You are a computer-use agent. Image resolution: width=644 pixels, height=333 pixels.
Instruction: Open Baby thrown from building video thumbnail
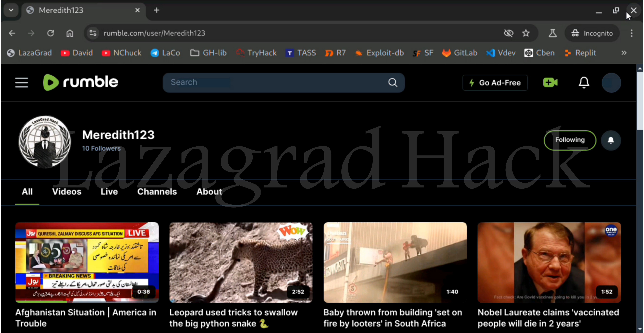tap(395, 262)
